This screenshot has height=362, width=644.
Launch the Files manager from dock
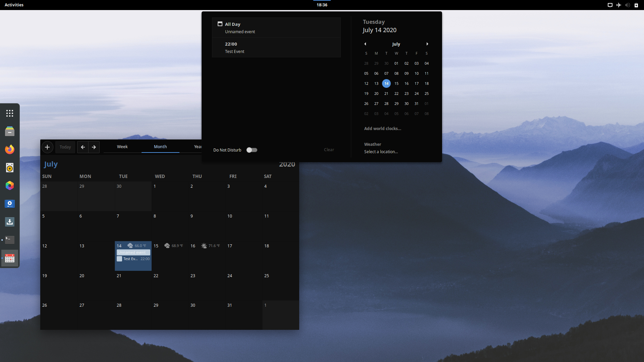coord(10,131)
